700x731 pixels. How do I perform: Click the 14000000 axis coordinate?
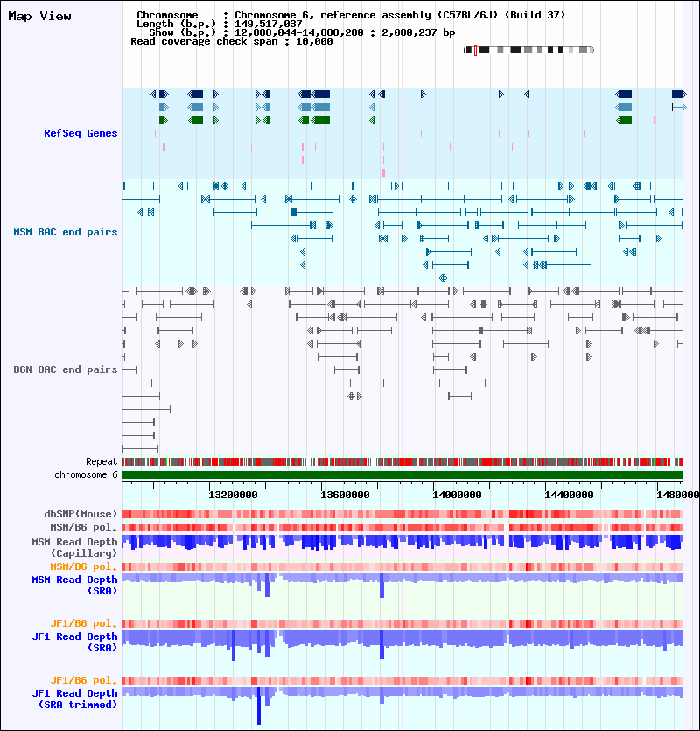click(x=457, y=495)
